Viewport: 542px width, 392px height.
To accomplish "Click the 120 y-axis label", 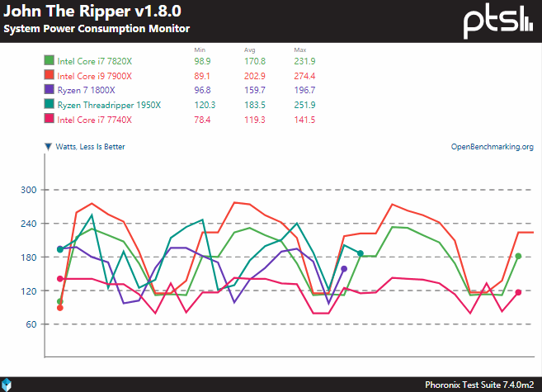I will pos(29,291).
